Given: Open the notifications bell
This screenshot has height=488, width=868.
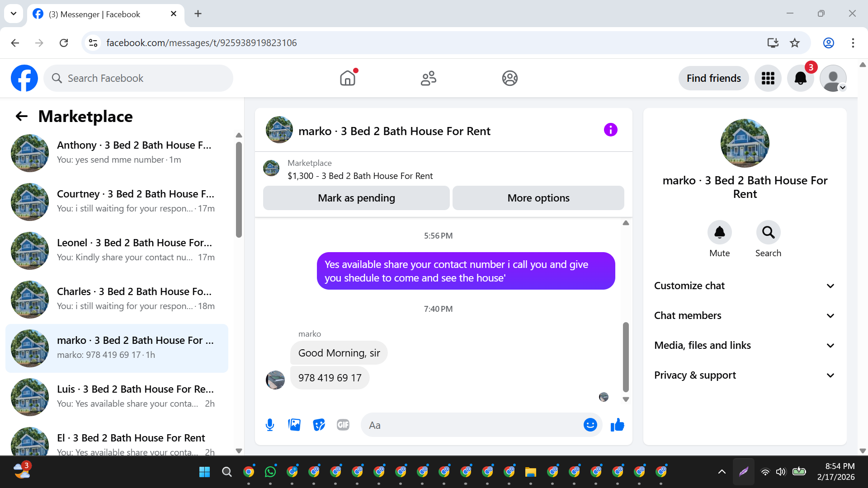Looking at the screenshot, I should click(800, 78).
